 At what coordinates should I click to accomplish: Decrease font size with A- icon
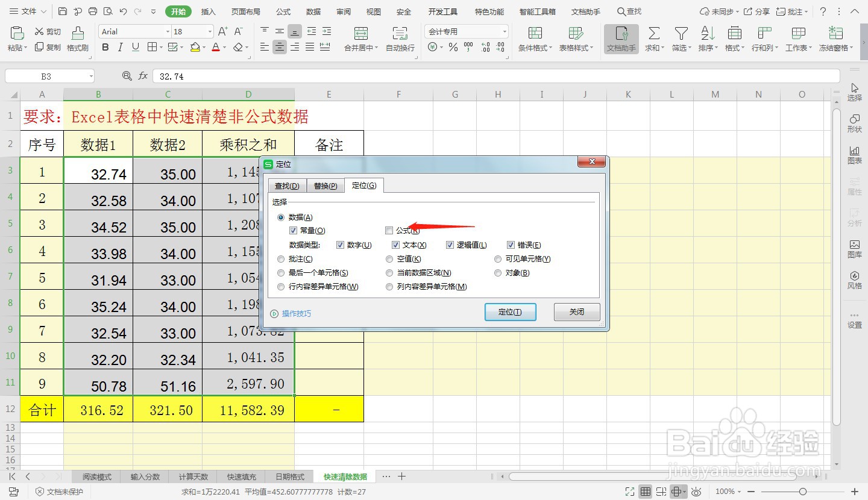238,31
